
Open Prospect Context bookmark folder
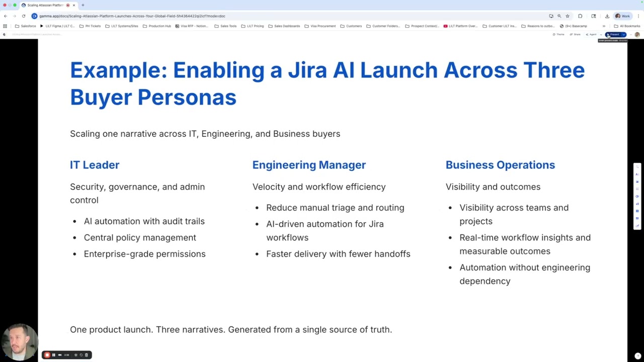pyautogui.click(x=422, y=26)
